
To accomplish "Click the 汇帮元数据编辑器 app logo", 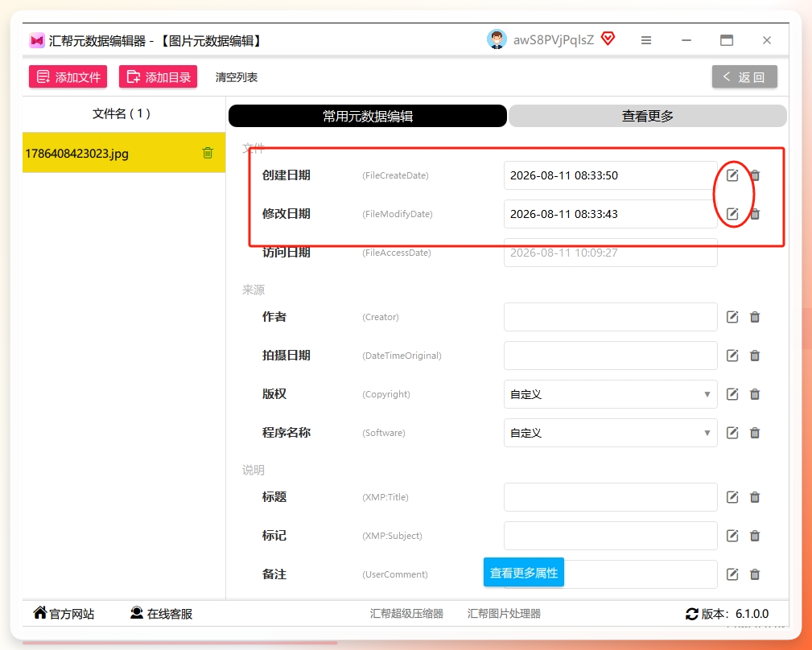I will click(37, 40).
